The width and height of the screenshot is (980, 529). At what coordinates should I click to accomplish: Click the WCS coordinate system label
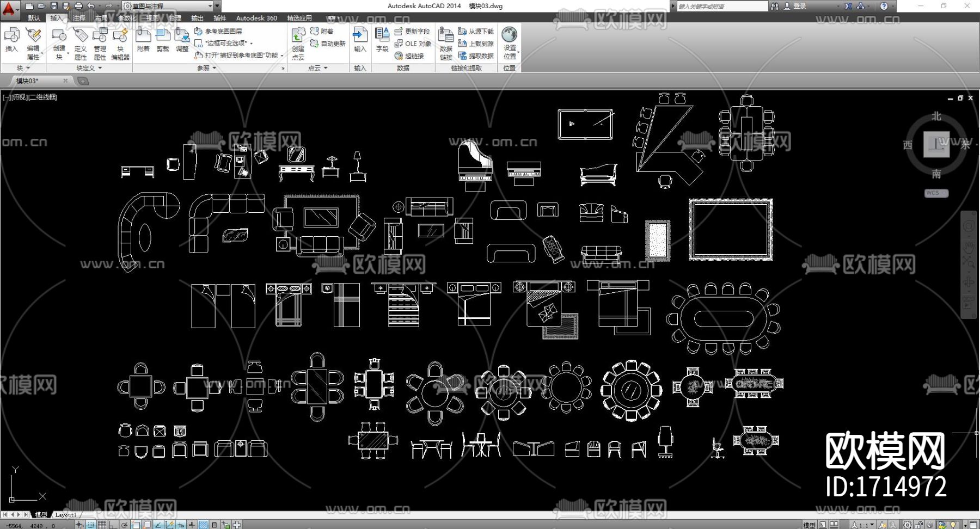pyautogui.click(x=935, y=193)
